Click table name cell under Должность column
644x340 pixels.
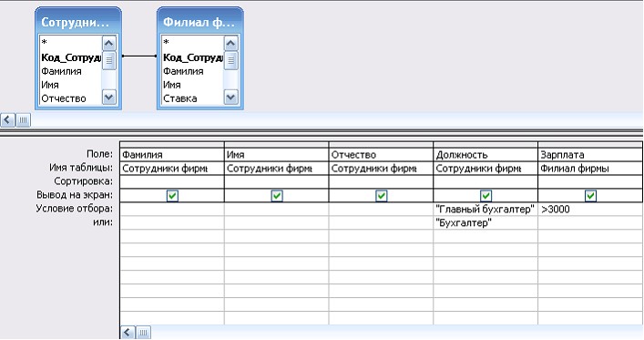(x=486, y=168)
